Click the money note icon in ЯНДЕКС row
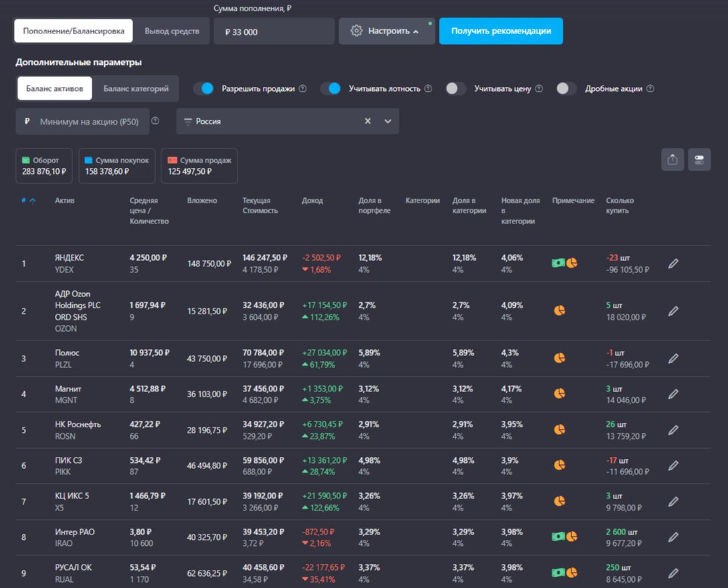Screen dimensions: 728x588 [x=558, y=263]
